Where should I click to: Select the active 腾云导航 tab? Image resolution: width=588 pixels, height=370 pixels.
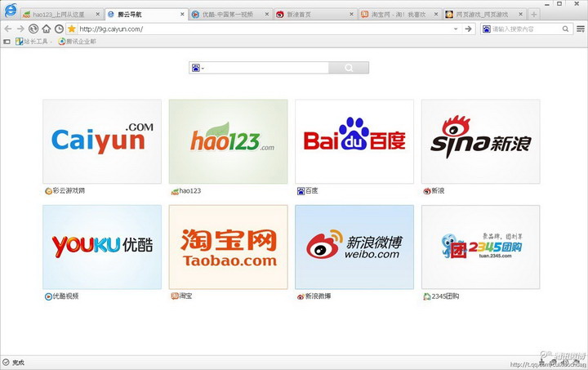tap(129, 15)
